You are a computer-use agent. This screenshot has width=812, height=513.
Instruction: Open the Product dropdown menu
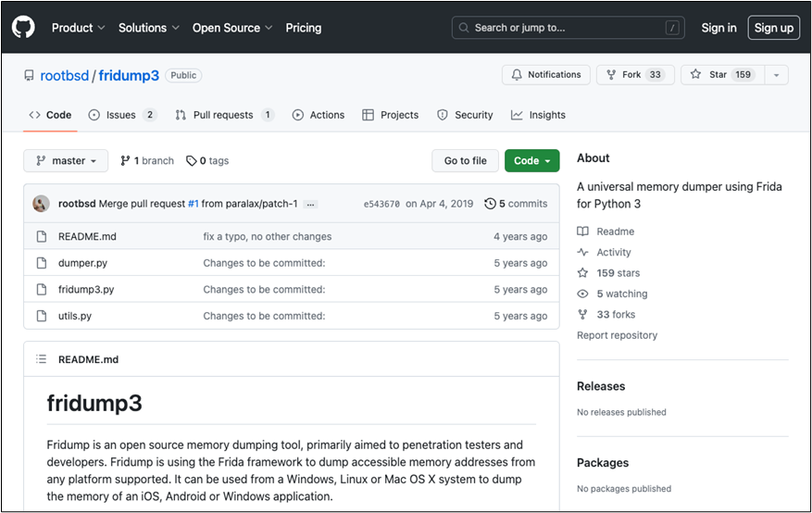78,28
